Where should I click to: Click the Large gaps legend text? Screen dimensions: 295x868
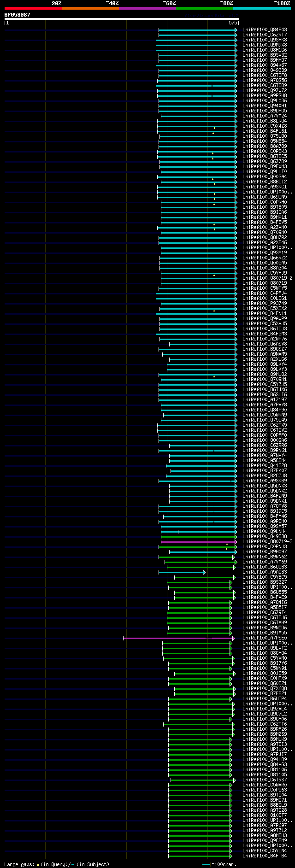tap(57, 865)
